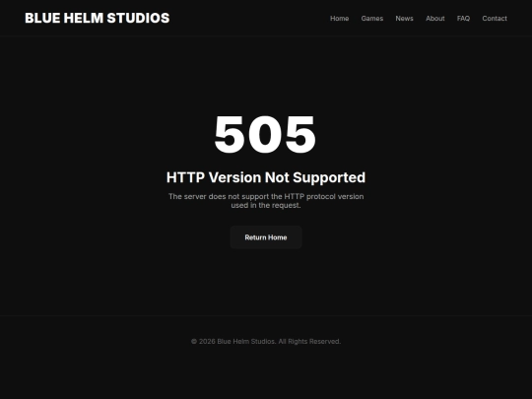This screenshot has width=532, height=399.
Task: Open the Home navigation link
Action: coord(339,19)
